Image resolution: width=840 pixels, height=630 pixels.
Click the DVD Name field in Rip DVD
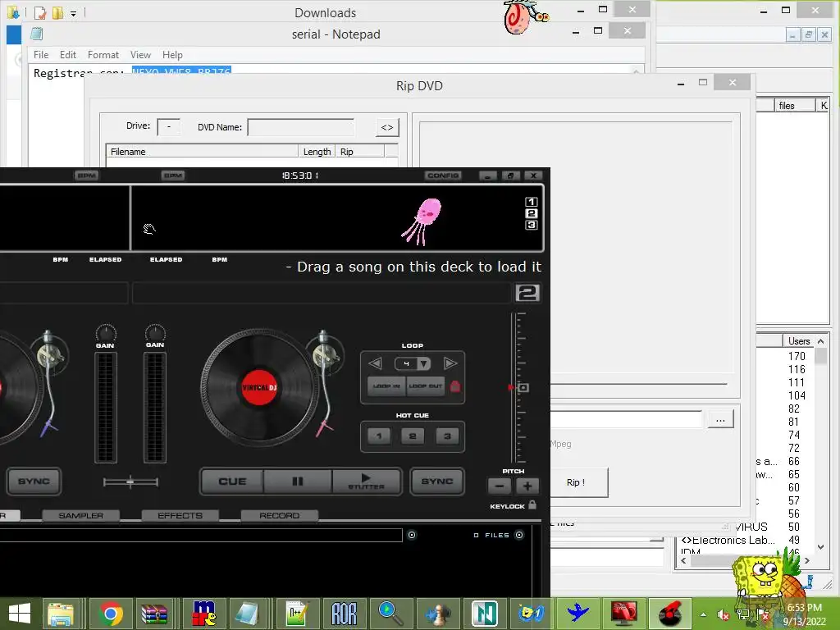300,127
